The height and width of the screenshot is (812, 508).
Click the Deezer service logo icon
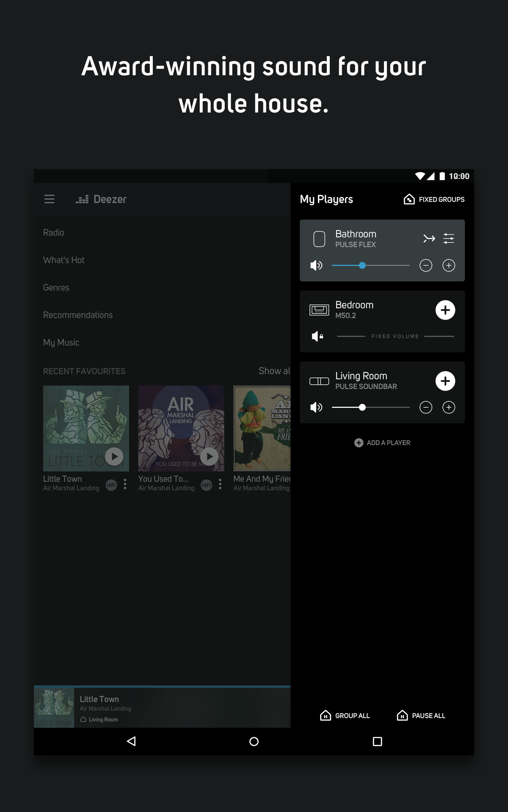pyautogui.click(x=82, y=199)
